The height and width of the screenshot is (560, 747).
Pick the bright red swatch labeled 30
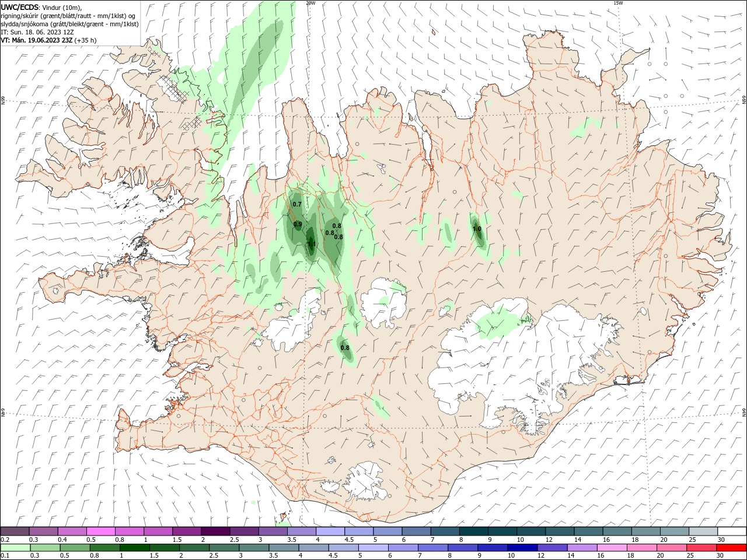pyautogui.click(x=731, y=548)
